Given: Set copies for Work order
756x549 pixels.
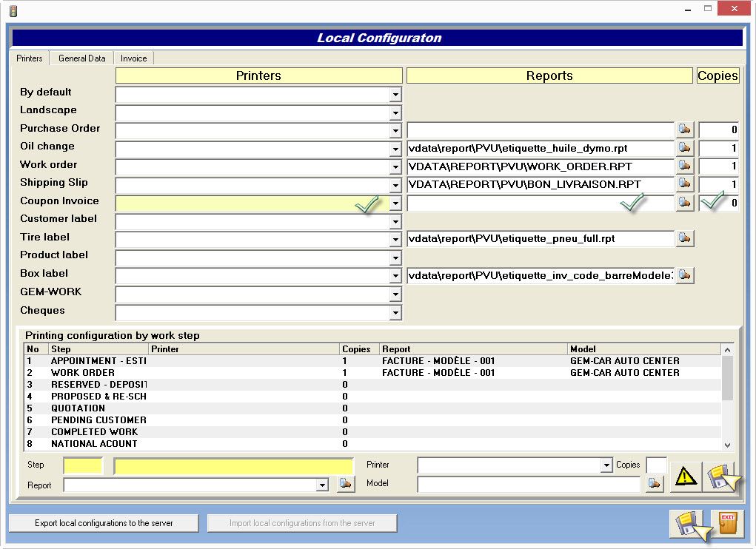Looking at the screenshot, I should pos(718,166).
